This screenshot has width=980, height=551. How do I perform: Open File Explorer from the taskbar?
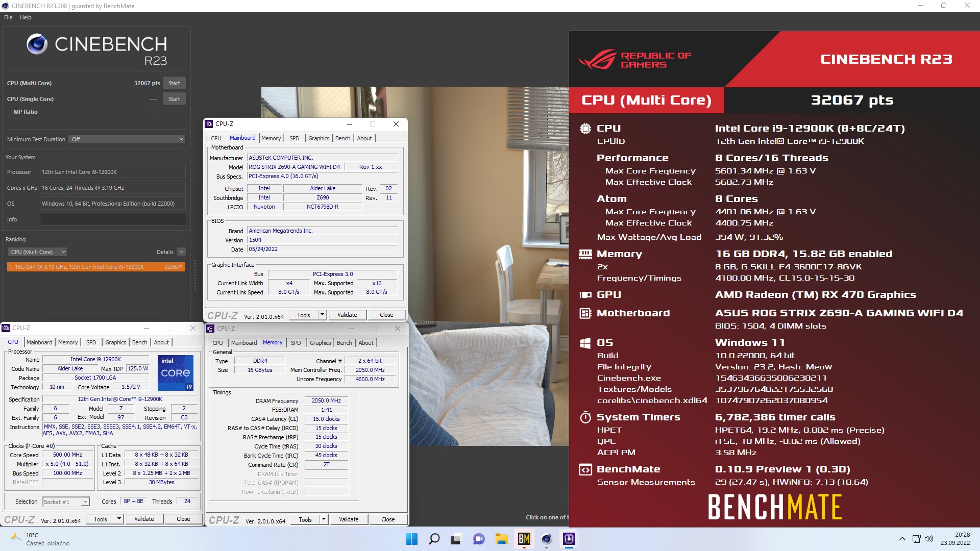[501, 539]
